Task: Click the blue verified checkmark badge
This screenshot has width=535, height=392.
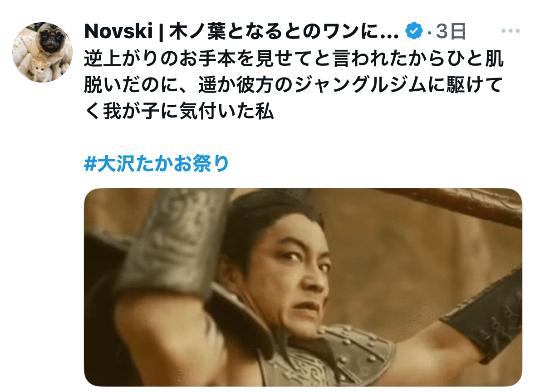Action: 414,31
